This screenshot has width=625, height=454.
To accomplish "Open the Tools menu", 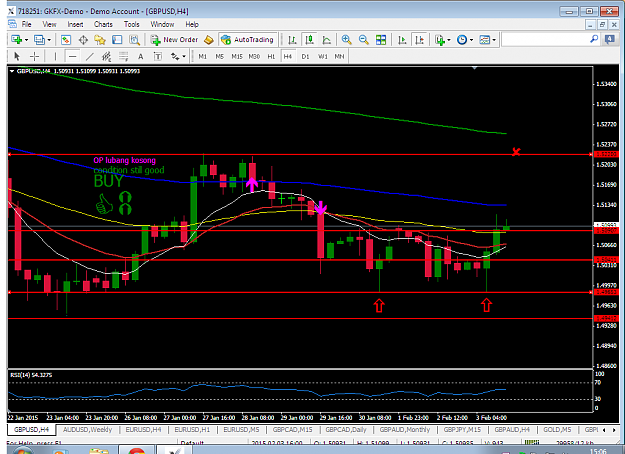I will click(x=132, y=24).
